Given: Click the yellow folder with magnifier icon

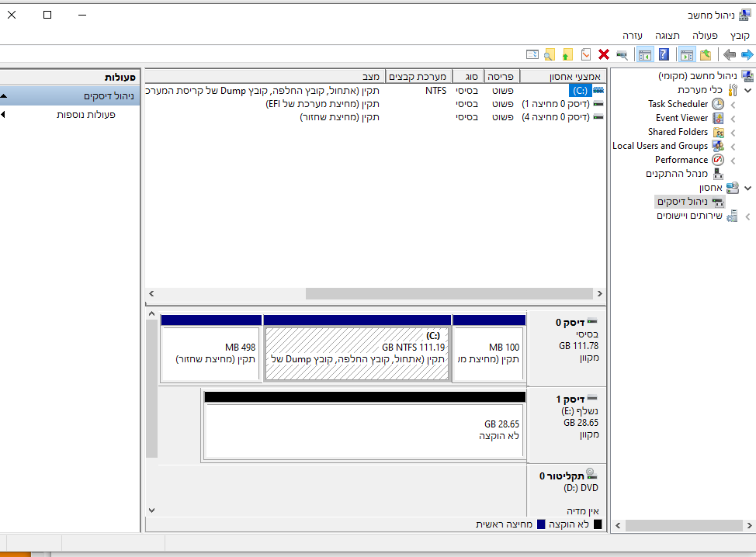Looking at the screenshot, I should 550,55.
